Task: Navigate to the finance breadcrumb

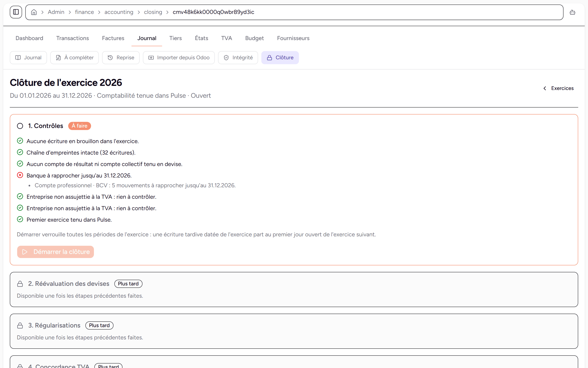Action: tap(84, 12)
